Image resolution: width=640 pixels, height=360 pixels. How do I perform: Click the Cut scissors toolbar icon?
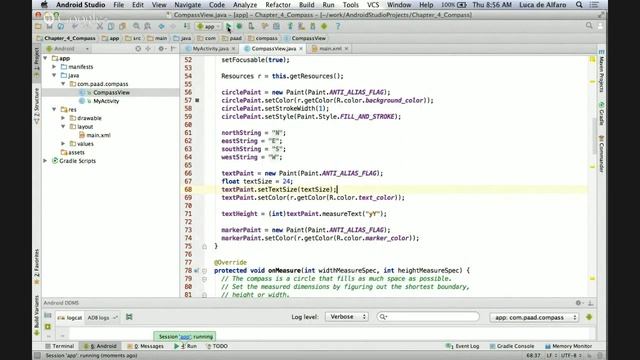[100, 27]
